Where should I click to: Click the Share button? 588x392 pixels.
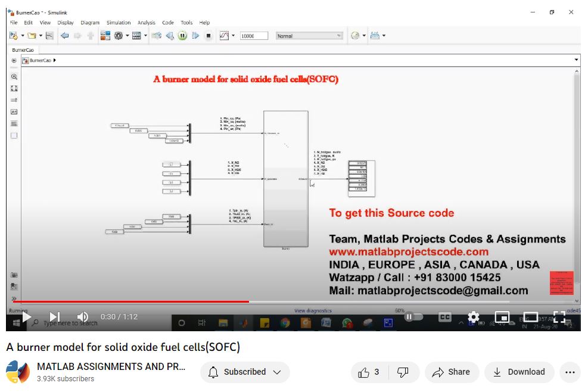451,372
